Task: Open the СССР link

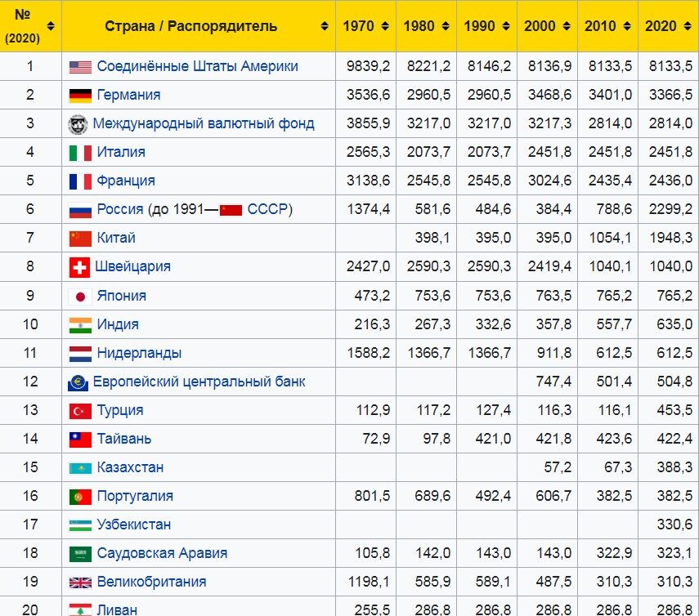Action: click(267, 209)
